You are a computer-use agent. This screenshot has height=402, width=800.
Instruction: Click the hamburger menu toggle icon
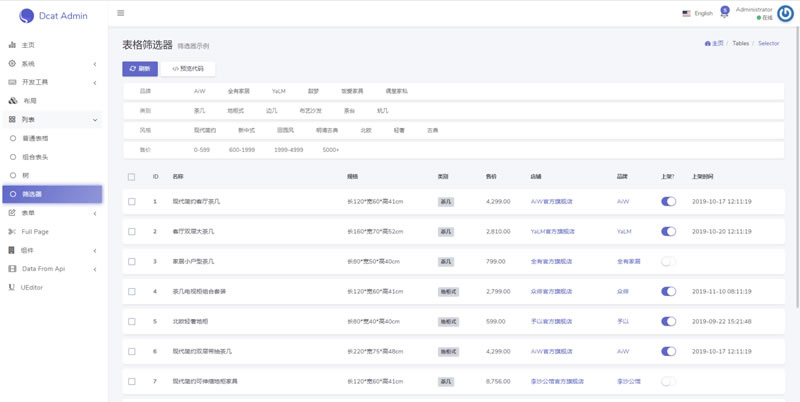121,13
